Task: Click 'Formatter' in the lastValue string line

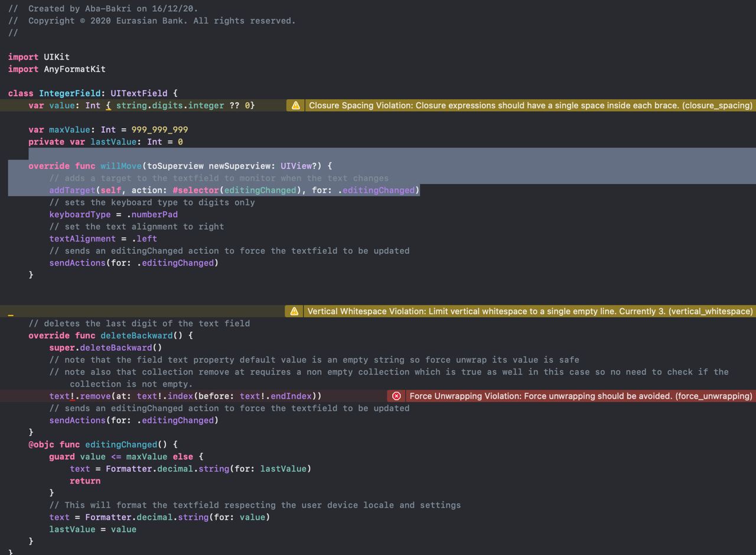Action: pos(129,469)
